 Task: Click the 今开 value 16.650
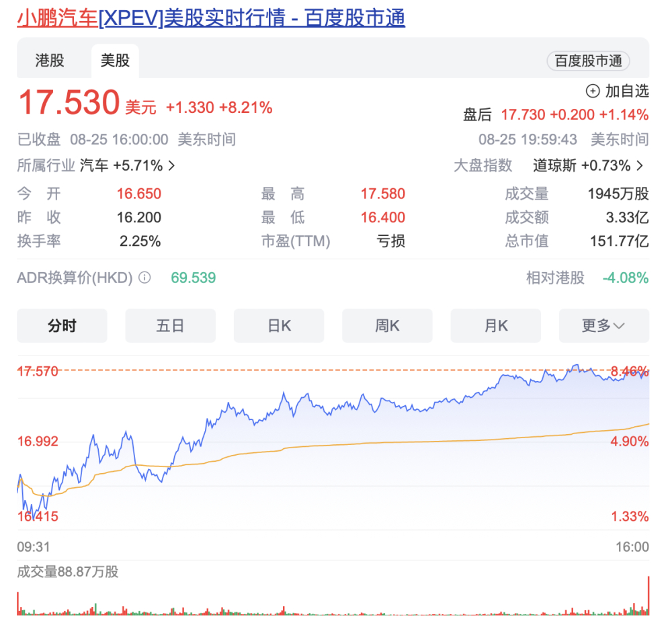[139, 194]
